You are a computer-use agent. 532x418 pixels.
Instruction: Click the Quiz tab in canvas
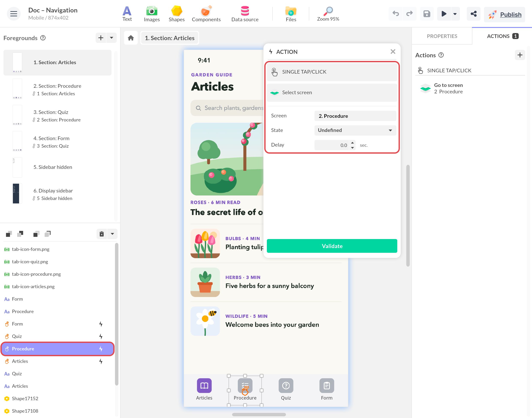click(286, 390)
